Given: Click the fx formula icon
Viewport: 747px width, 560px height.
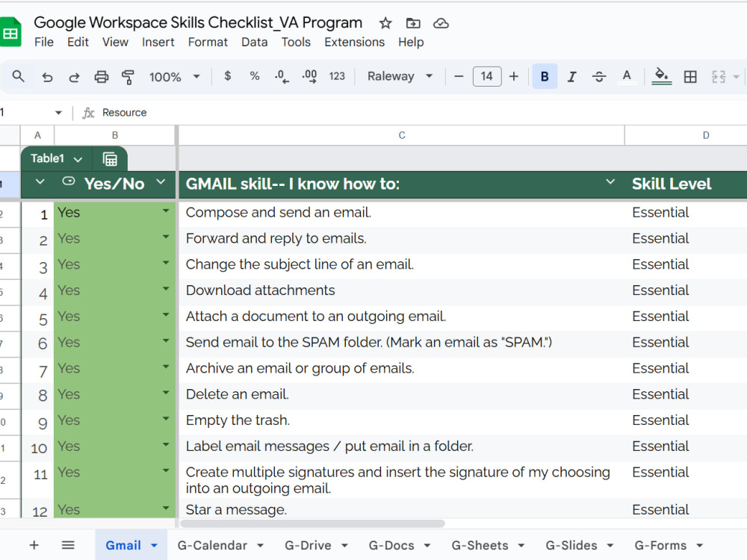Looking at the screenshot, I should [x=88, y=113].
